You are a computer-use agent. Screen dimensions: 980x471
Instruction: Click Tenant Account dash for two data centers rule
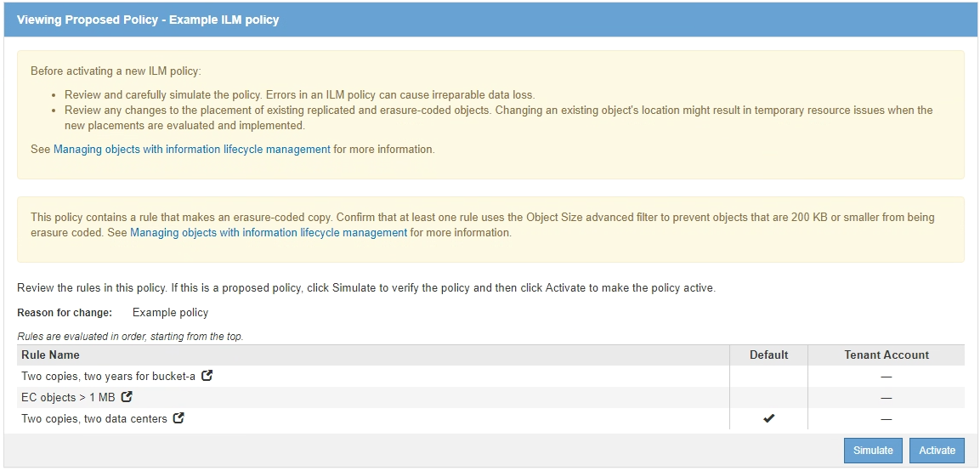(x=886, y=418)
